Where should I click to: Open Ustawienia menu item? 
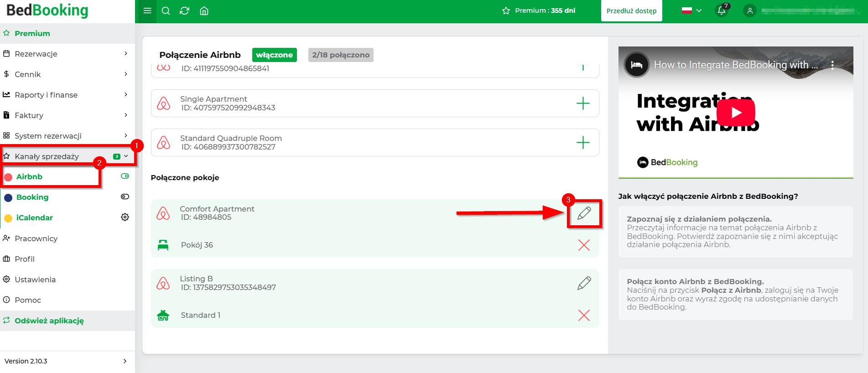(68, 280)
